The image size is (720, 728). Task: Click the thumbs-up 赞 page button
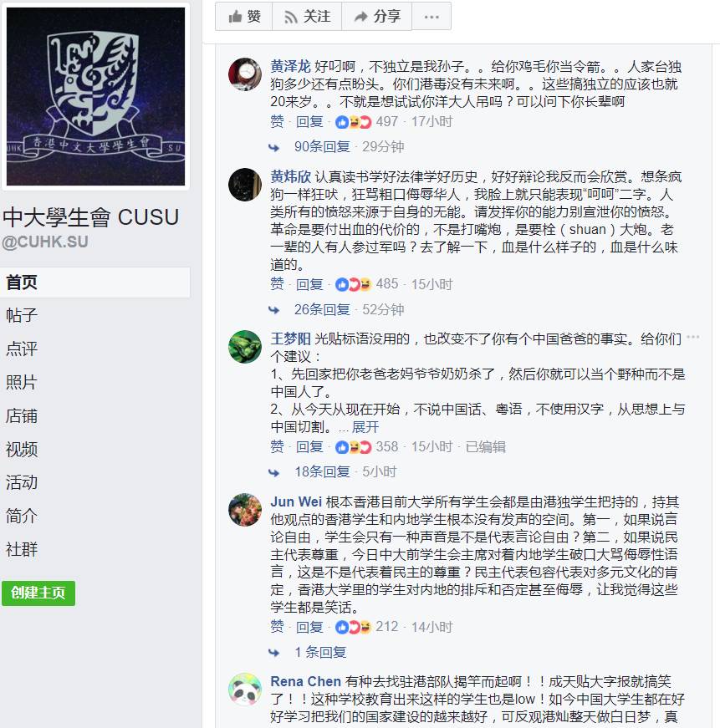pos(244,17)
